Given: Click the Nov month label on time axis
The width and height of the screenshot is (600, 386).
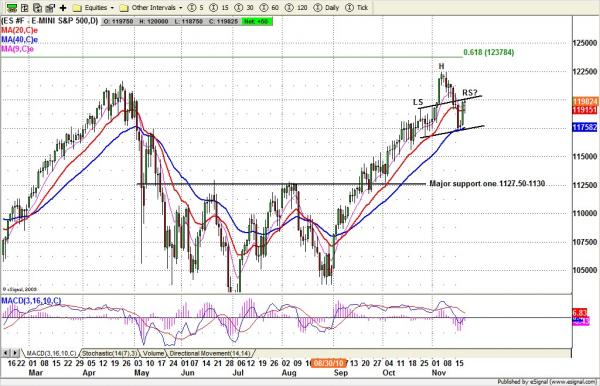Looking at the screenshot, I should 439,373.
